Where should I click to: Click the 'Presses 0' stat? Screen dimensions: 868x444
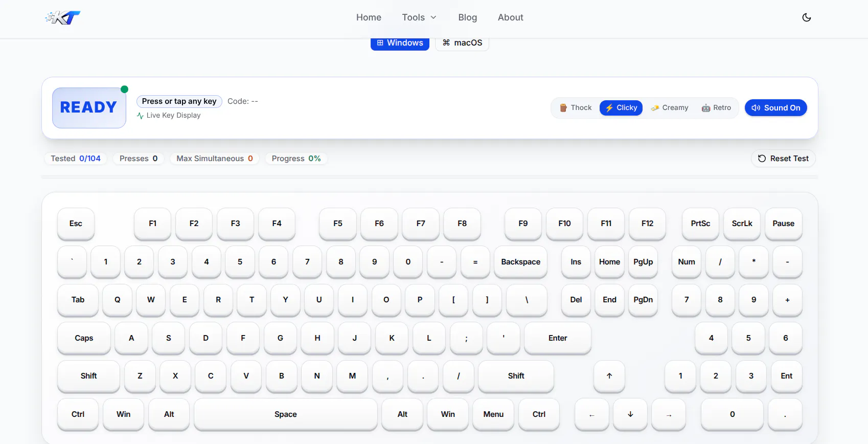click(139, 159)
